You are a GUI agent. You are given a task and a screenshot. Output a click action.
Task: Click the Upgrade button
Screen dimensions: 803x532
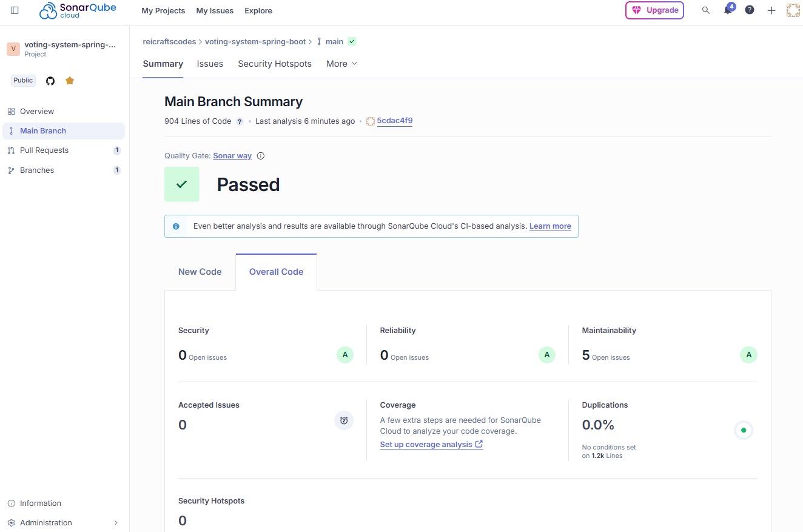[654, 10]
